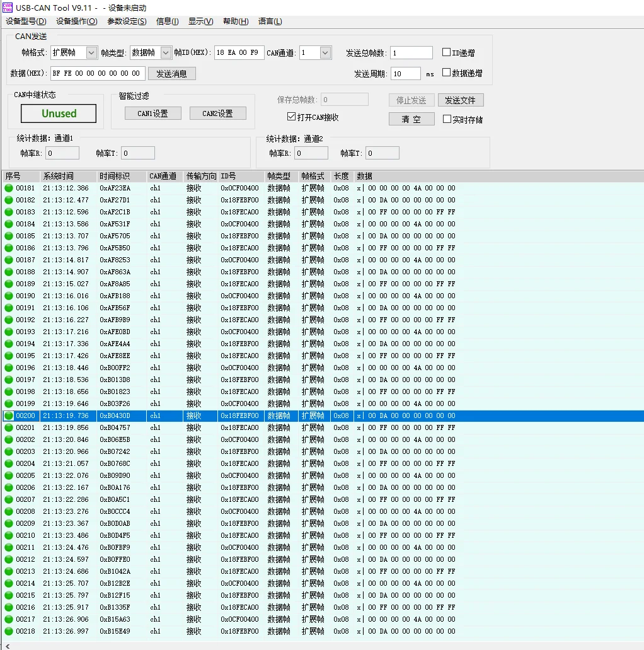Open the 设备操作(O) menu
Image resolution: width=644 pixels, height=650 pixels.
[76, 21]
